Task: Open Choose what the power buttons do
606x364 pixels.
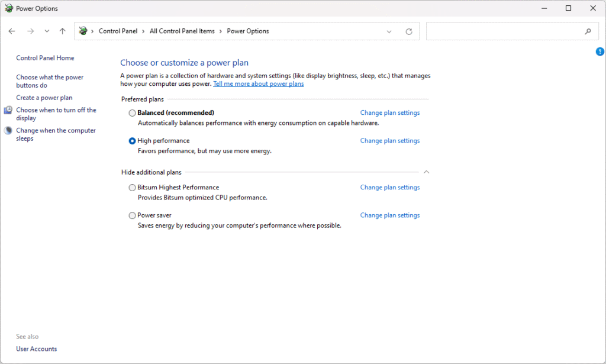Action: [x=50, y=81]
